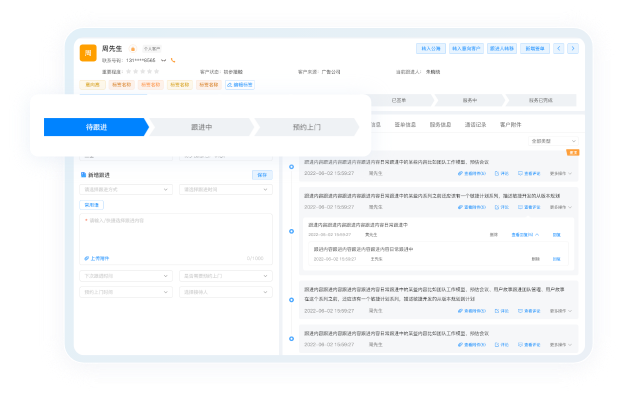Image resolution: width=624 pixels, height=397 pixels.
Task: Click timeline marker of the top record
Action: coord(291,167)
